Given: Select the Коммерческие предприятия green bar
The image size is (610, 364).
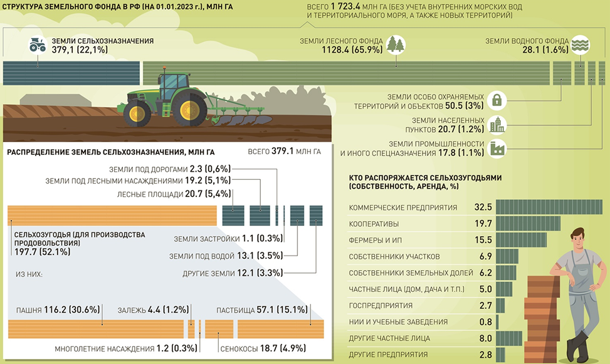Looking at the screenshot, I should coord(549,207).
